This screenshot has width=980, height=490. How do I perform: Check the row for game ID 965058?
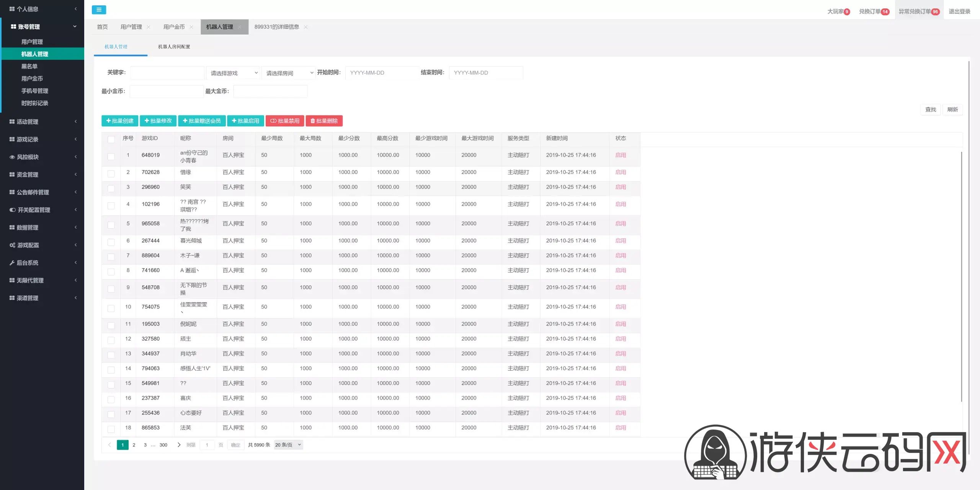point(111,225)
